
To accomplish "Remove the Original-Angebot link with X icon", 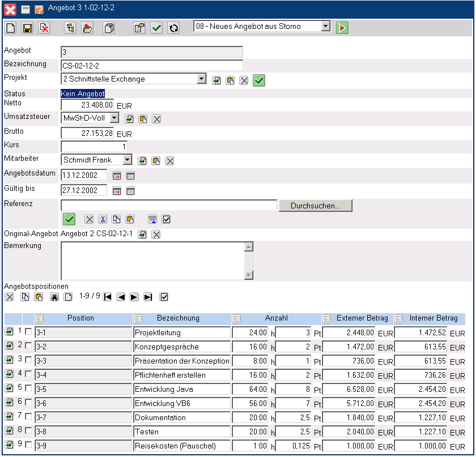I will pos(156,234).
